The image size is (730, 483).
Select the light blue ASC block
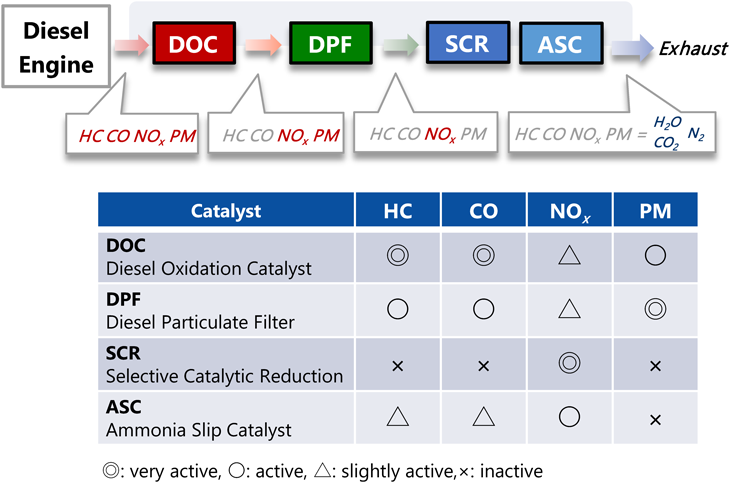[x=561, y=43]
